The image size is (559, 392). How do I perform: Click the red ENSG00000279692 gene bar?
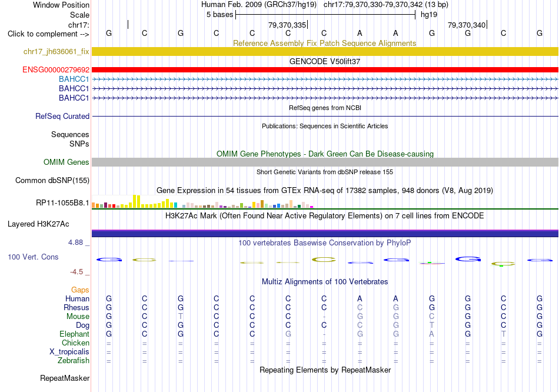[x=325, y=69]
